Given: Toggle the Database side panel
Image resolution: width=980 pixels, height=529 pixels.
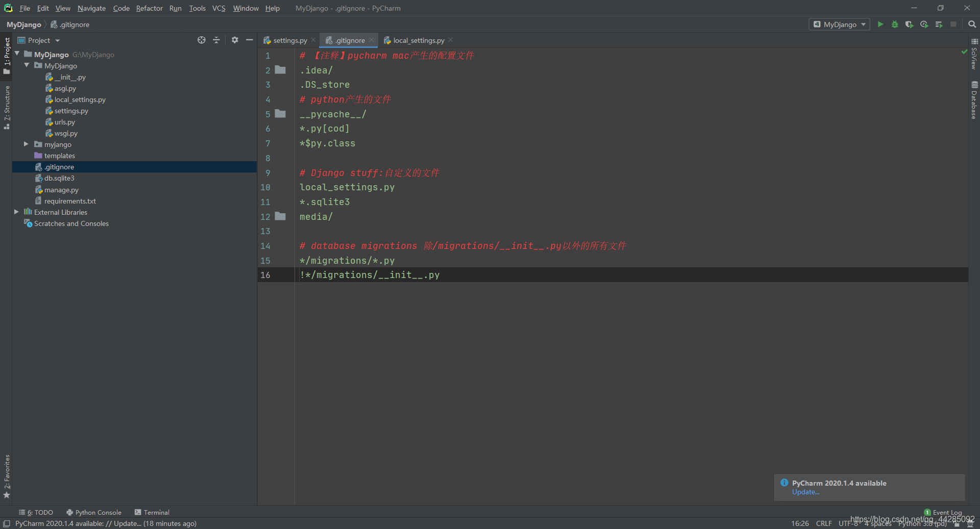Looking at the screenshot, I should click(x=974, y=100).
